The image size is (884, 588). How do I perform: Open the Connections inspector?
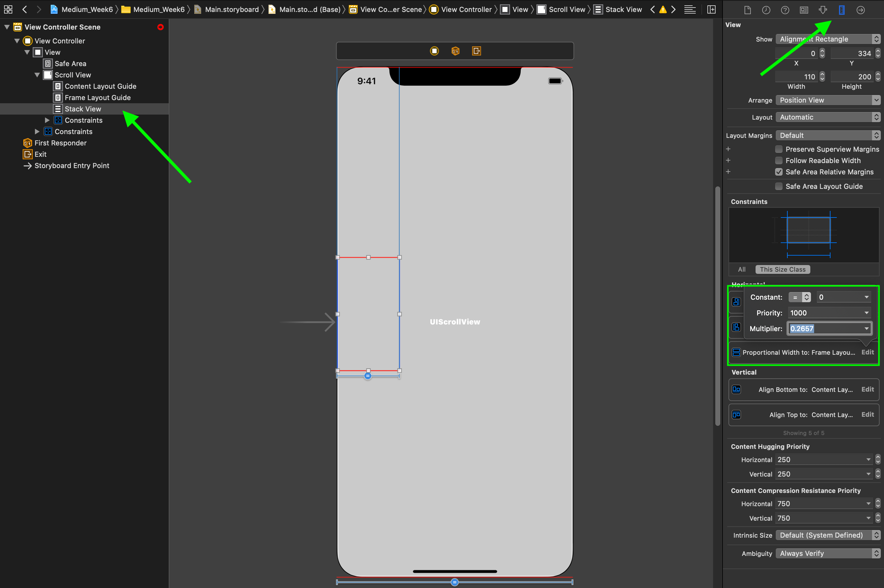[860, 10]
